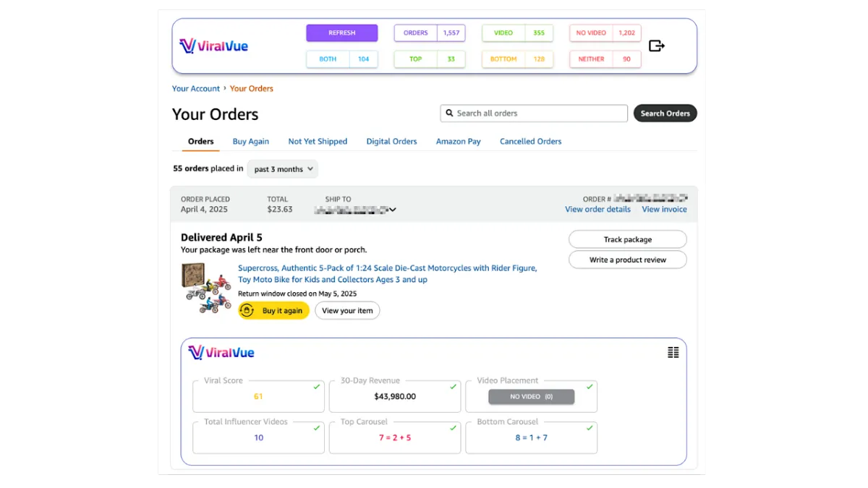
Task: Open the View invoice link
Action: [664, 210]
